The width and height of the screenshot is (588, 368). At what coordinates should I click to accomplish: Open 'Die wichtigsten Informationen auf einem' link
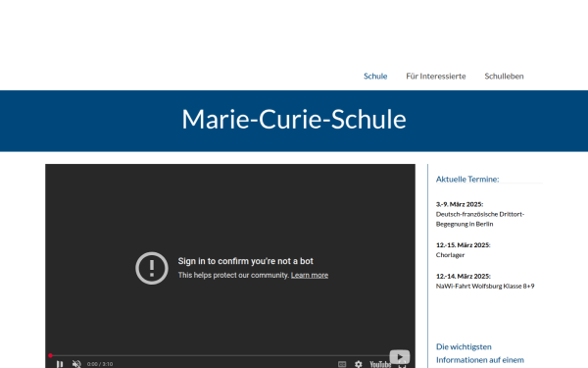pyautogui.click(x=480, y=353)
